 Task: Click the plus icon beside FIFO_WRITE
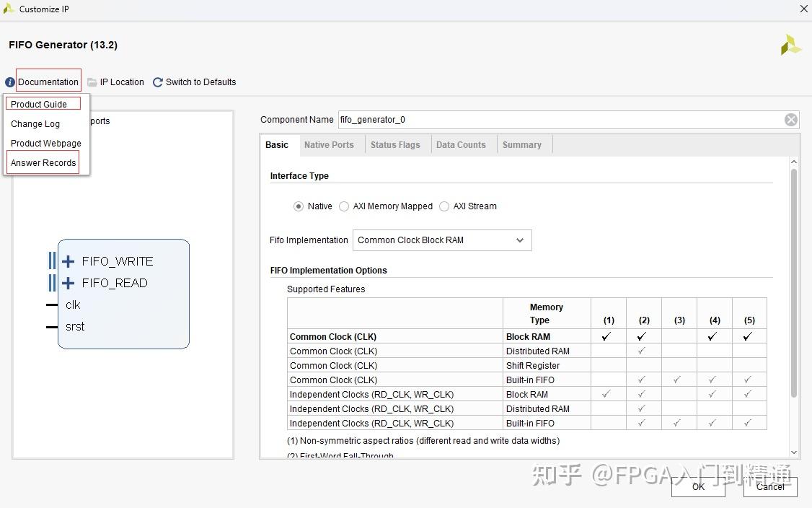[67, 261]
